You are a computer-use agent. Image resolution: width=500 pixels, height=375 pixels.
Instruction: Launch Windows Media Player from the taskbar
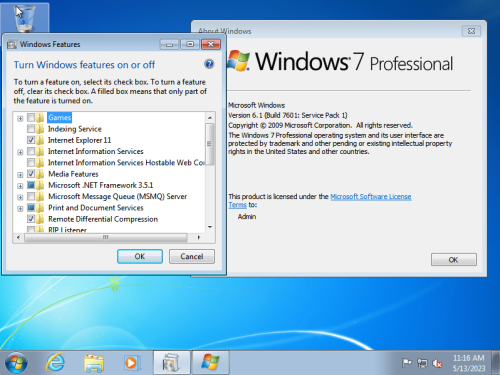(132, 363)
